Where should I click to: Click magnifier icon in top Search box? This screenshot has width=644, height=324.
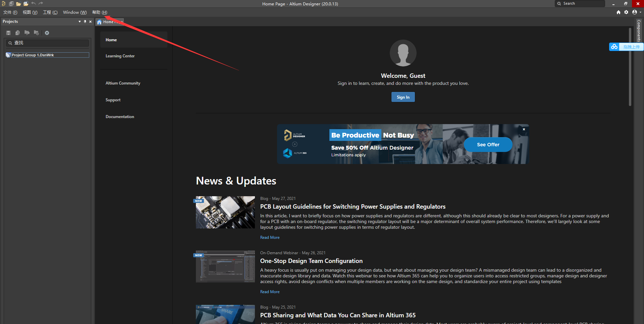point(559,4)
